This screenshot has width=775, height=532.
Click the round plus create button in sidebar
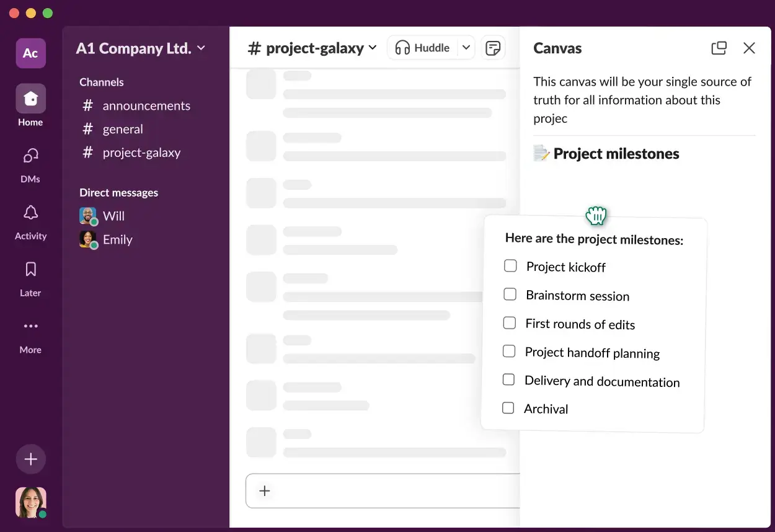30,459
